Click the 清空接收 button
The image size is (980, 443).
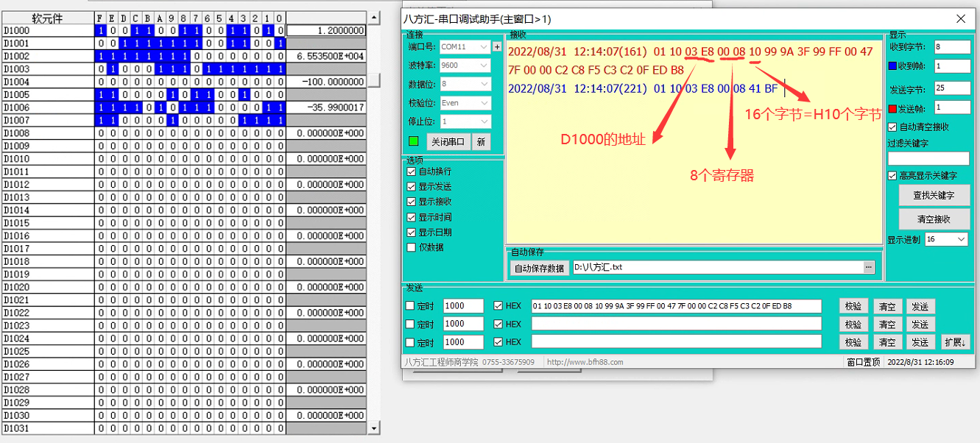pos(934,219)
